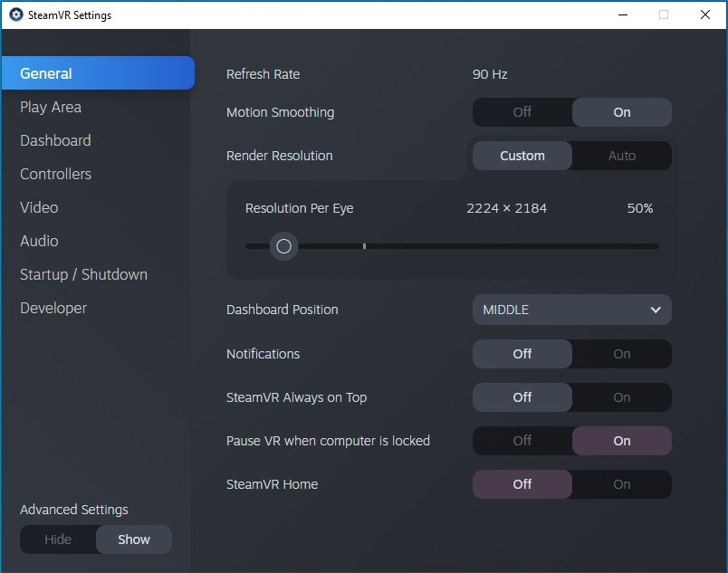Open the Video settings tab
Screen dimensions: 728x573
(x=39, y=207)
